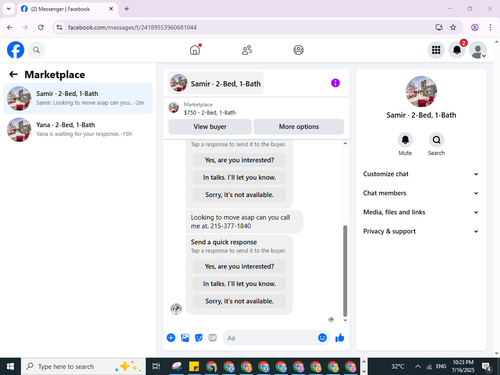Send a thumbs-up like

pyautogui.click(x=340, y=338)
